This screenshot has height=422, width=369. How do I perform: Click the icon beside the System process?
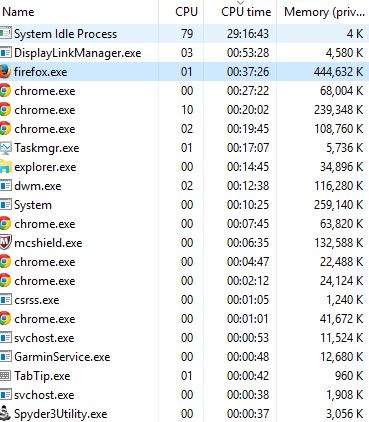click(x=5, y=204)
